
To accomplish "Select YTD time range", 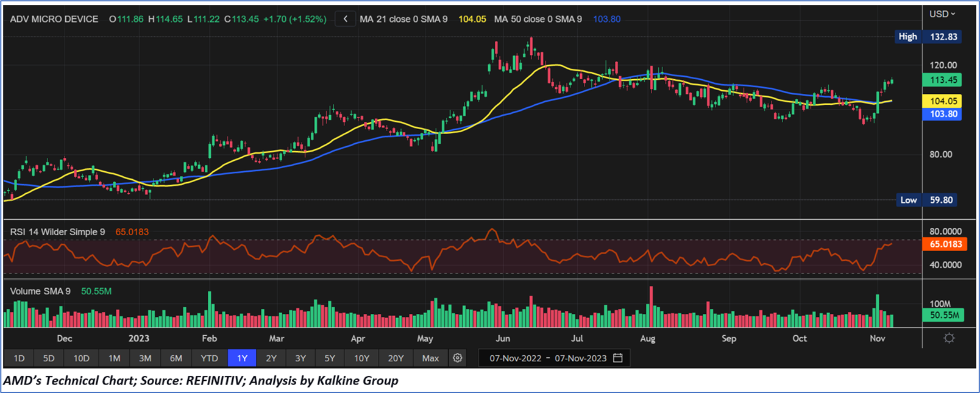I will coord(209,358).
